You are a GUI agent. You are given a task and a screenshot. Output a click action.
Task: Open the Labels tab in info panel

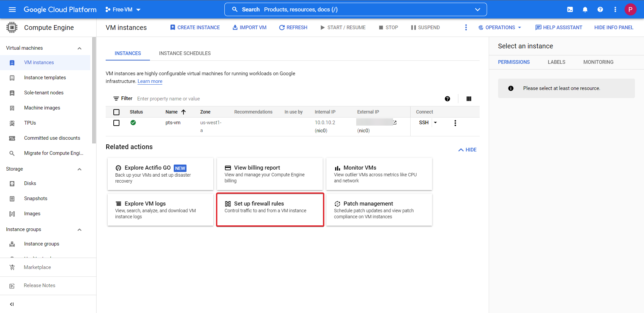(x=556, y=62)
